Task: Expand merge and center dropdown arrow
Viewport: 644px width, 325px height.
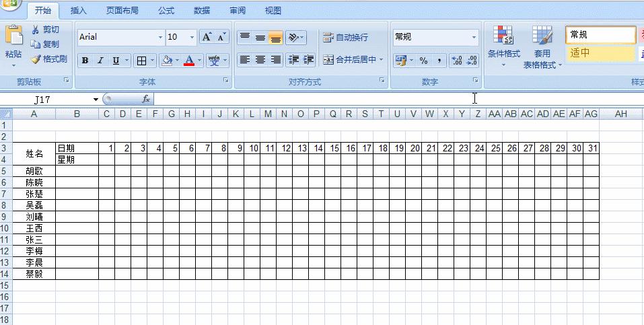Action: (381, 60)
